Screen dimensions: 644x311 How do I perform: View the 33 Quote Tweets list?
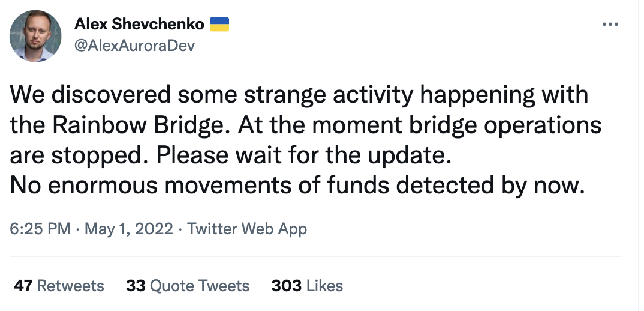tap(188, 286)
